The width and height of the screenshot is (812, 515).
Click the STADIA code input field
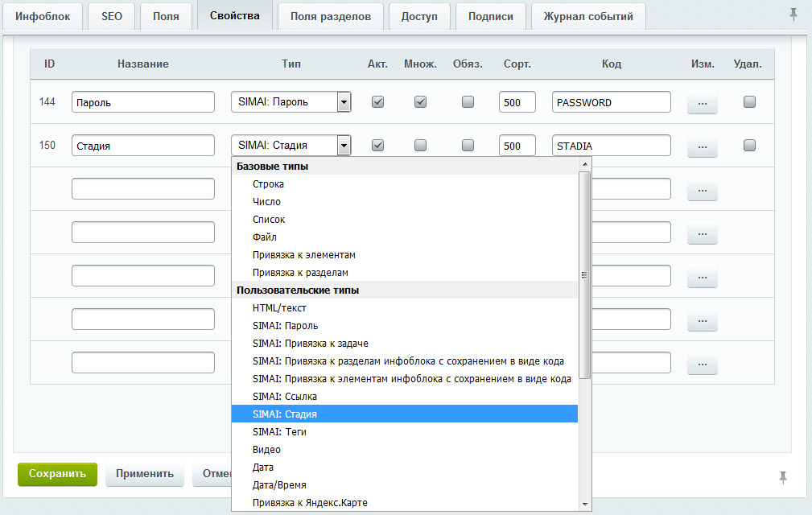611,146
